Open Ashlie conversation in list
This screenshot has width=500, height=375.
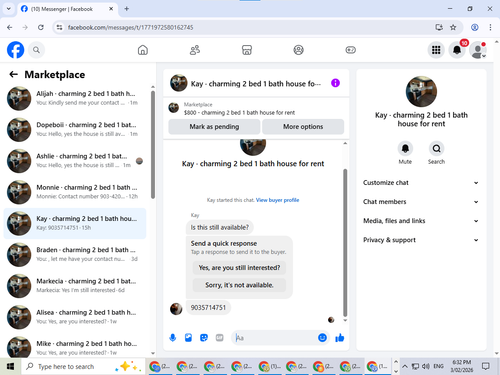click(75, 161)
